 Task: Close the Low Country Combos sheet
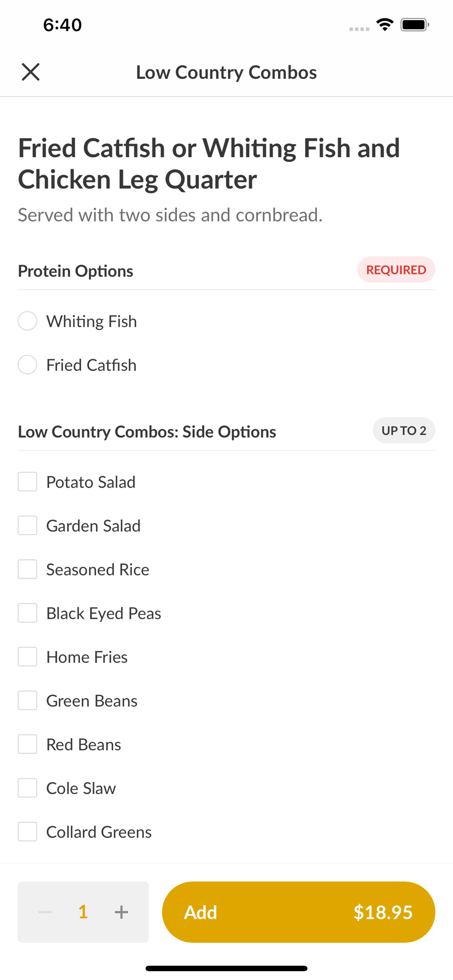coord(30,72)
